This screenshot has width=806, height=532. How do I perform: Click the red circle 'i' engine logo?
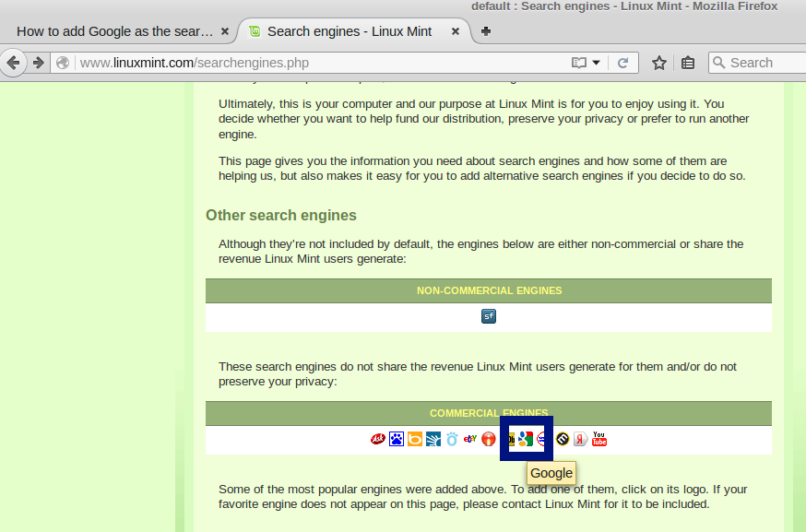pos(489,439)
